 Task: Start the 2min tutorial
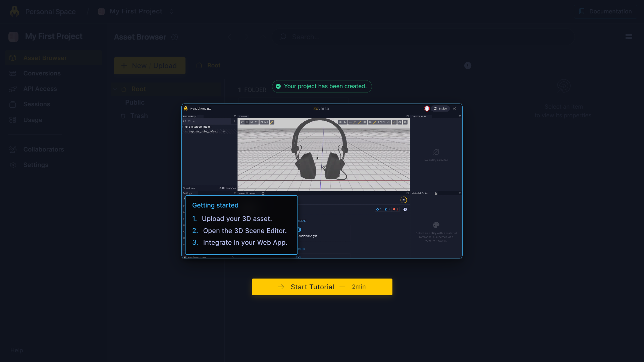[322, 287]
